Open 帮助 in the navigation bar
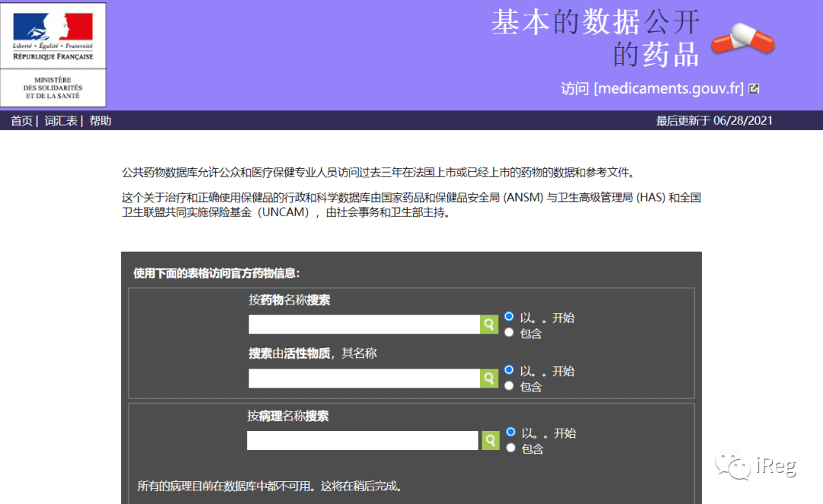 tap(101, 120)
